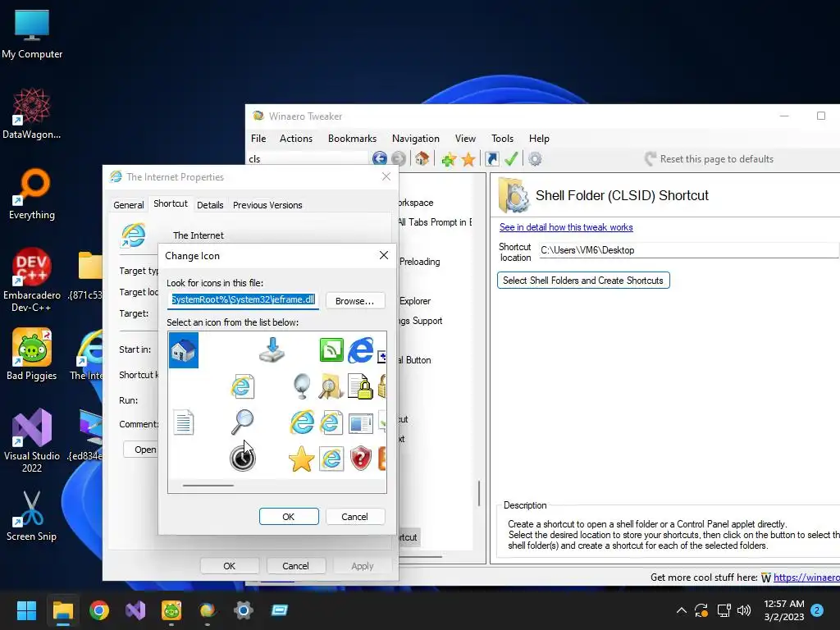840x630 pixels.
Task: Switch to the Previous Versions tab
Action: pos(267,204)
